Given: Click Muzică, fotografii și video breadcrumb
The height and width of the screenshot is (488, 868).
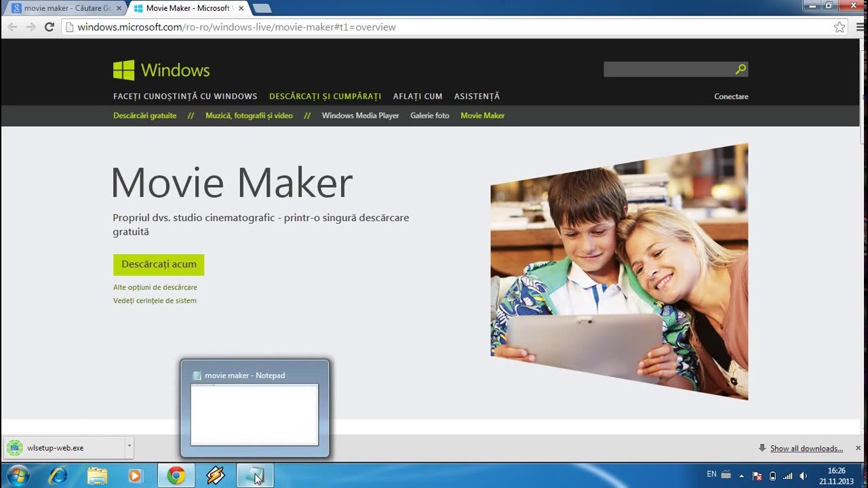Looking at the screenshot, I should coord(249,115).
